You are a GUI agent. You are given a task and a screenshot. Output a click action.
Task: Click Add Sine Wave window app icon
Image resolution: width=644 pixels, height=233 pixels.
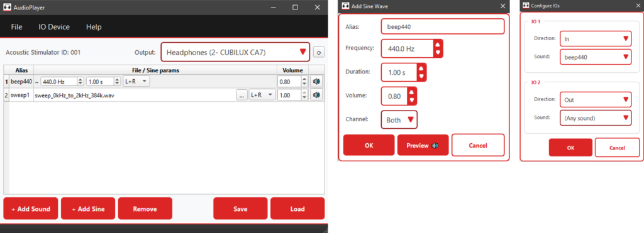click(x=345, y=6)
